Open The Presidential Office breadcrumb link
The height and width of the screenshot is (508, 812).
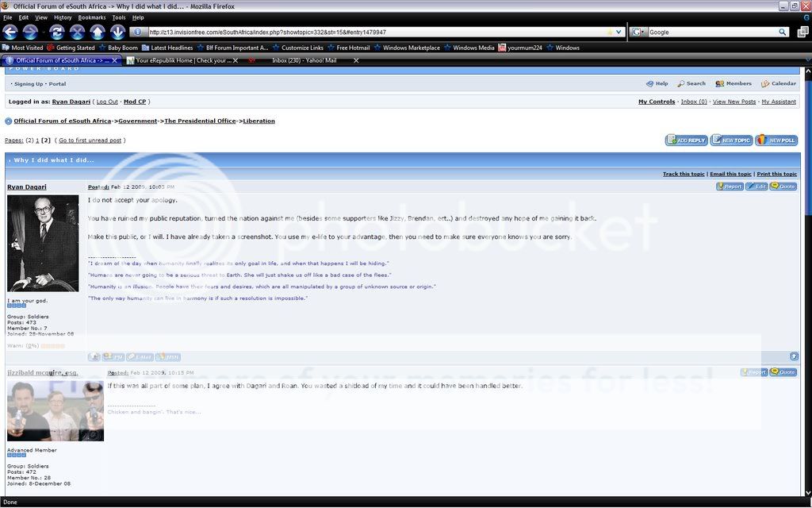tap(200, 121)
